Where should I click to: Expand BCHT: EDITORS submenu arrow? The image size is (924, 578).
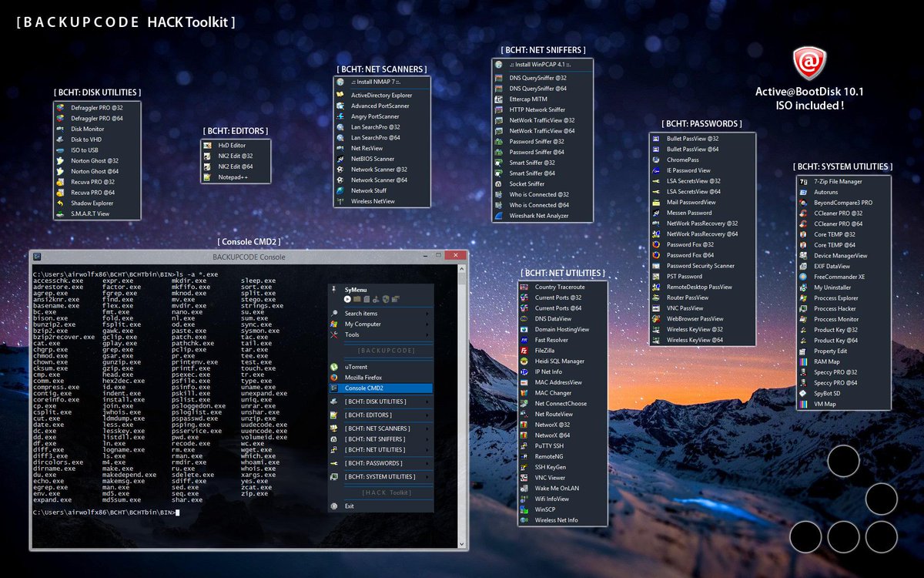point(427,415)
